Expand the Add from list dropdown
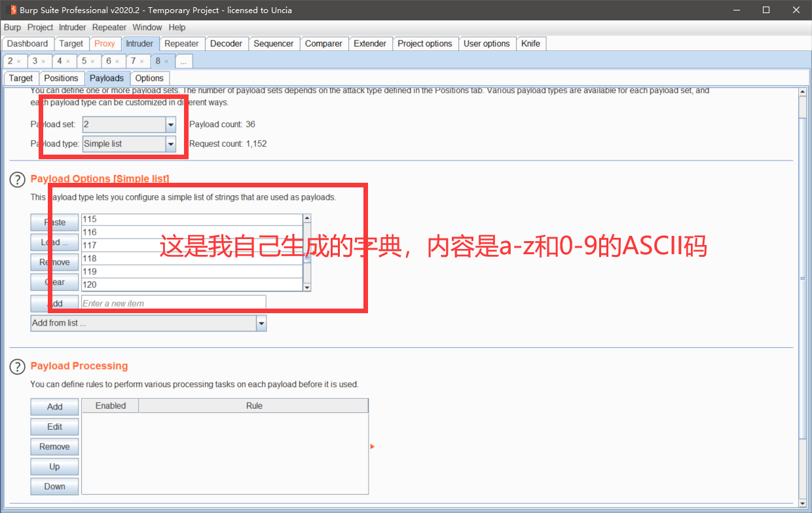 click(x=261, y=323)
